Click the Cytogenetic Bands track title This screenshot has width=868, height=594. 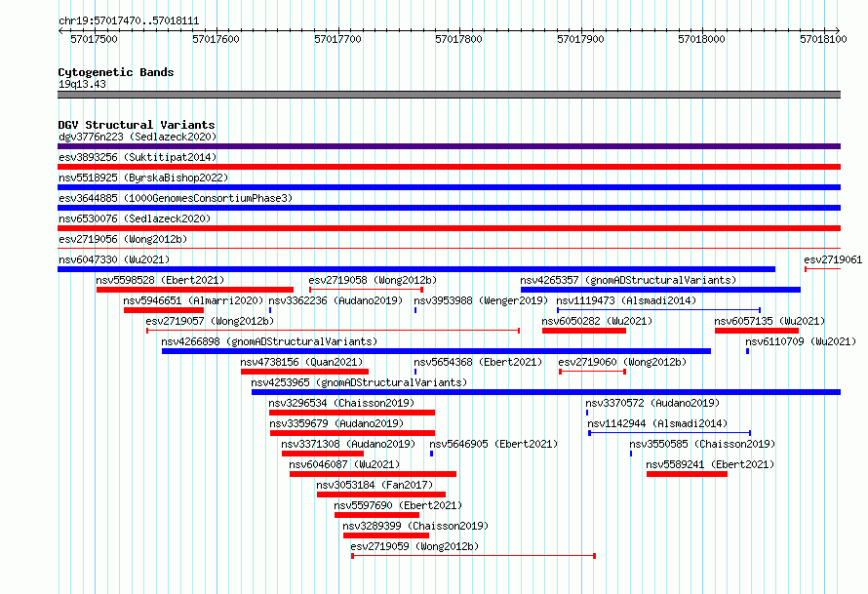116,72
